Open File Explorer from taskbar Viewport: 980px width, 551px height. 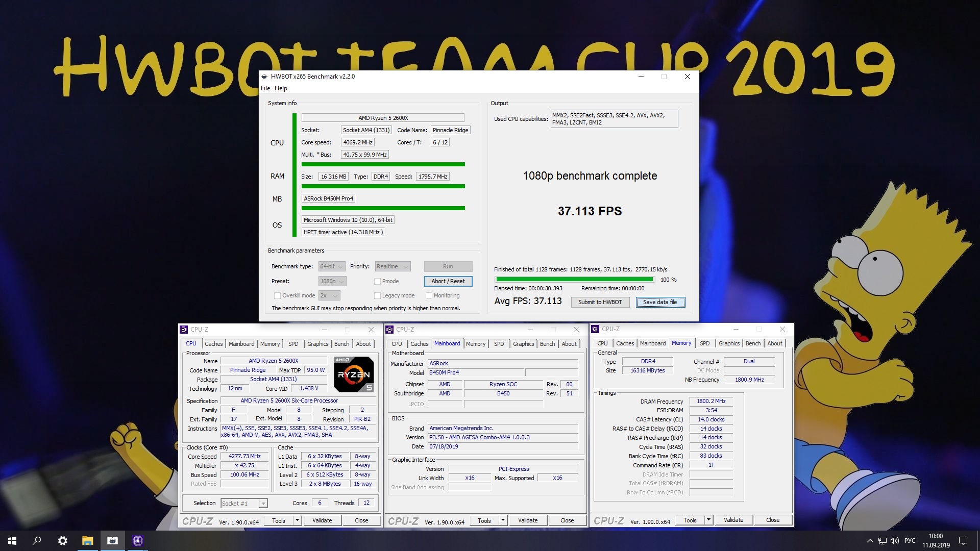point(87,541)
